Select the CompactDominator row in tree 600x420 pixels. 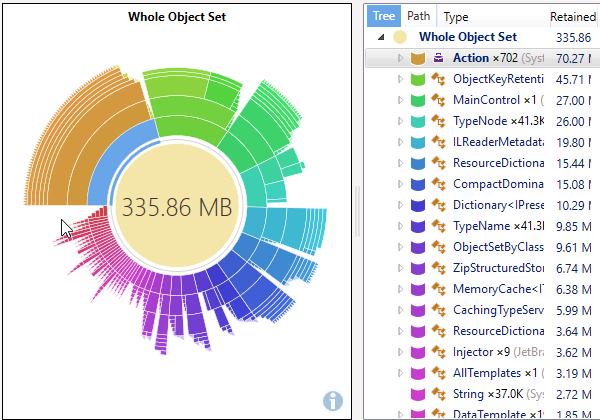click(x=500, y=184)
